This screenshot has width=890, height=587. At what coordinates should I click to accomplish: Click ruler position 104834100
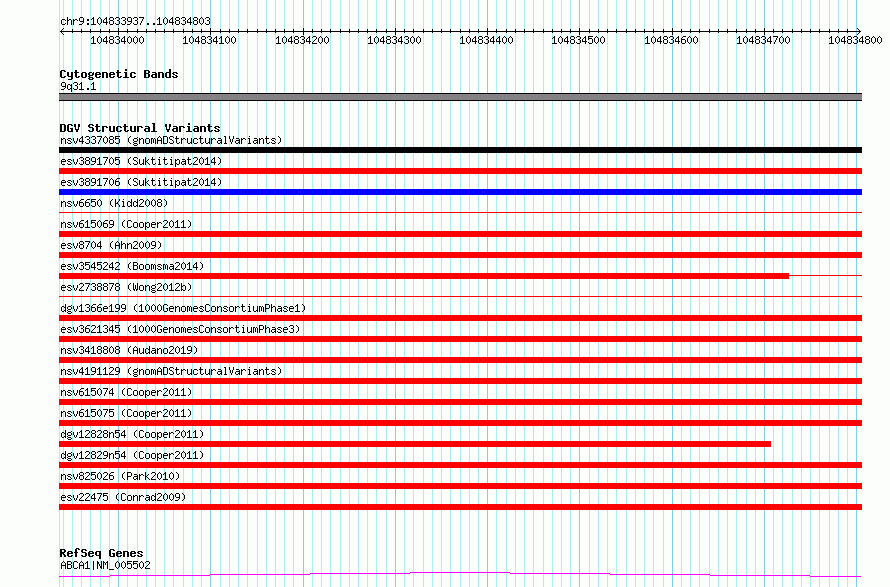click(x=209, y=40)
